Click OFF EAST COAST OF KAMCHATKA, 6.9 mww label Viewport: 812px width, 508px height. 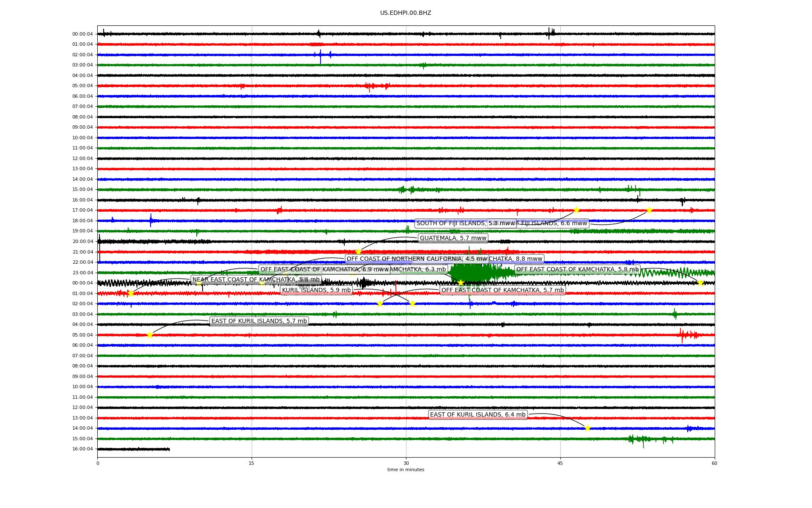(324, 270)
